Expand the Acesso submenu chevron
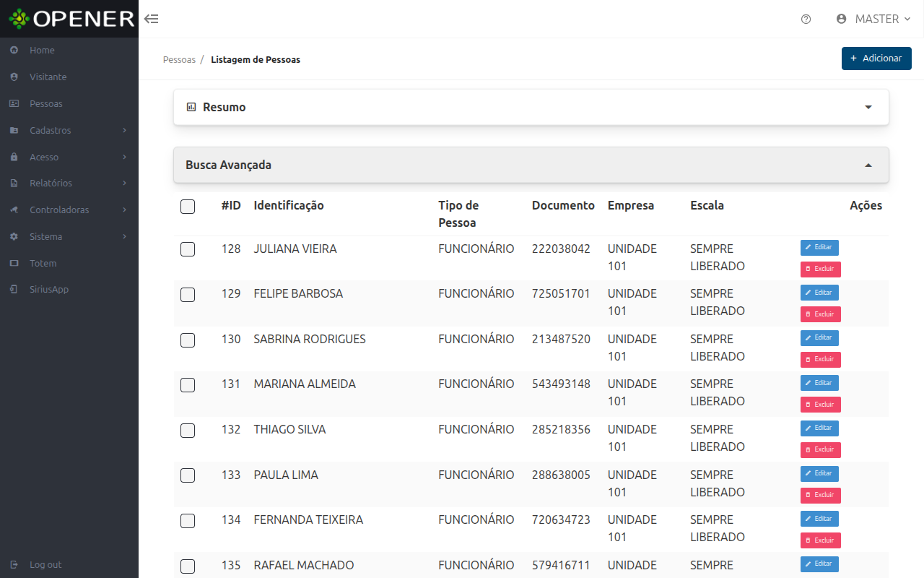This screenshot has width=924, height=578. coord(124,157)
